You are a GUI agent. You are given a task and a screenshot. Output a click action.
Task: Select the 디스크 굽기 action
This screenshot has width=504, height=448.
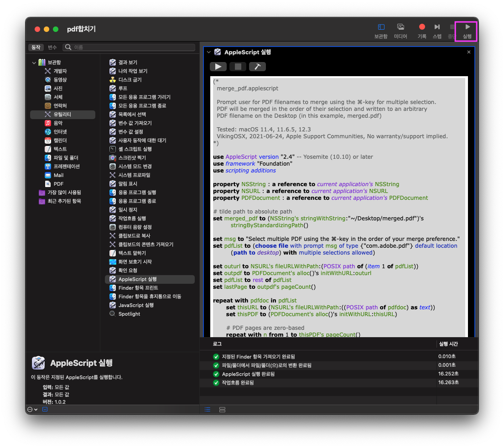(130, 80)
